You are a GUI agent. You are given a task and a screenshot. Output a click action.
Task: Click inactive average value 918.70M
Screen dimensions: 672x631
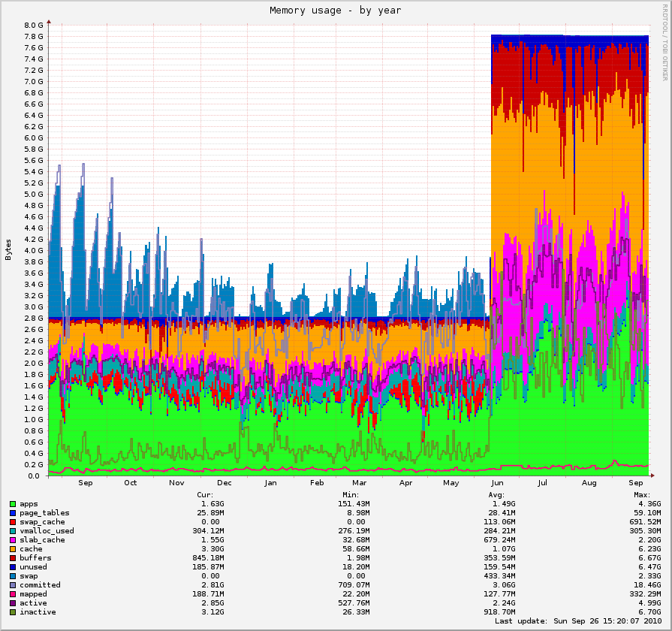click(x=500, y=612)
